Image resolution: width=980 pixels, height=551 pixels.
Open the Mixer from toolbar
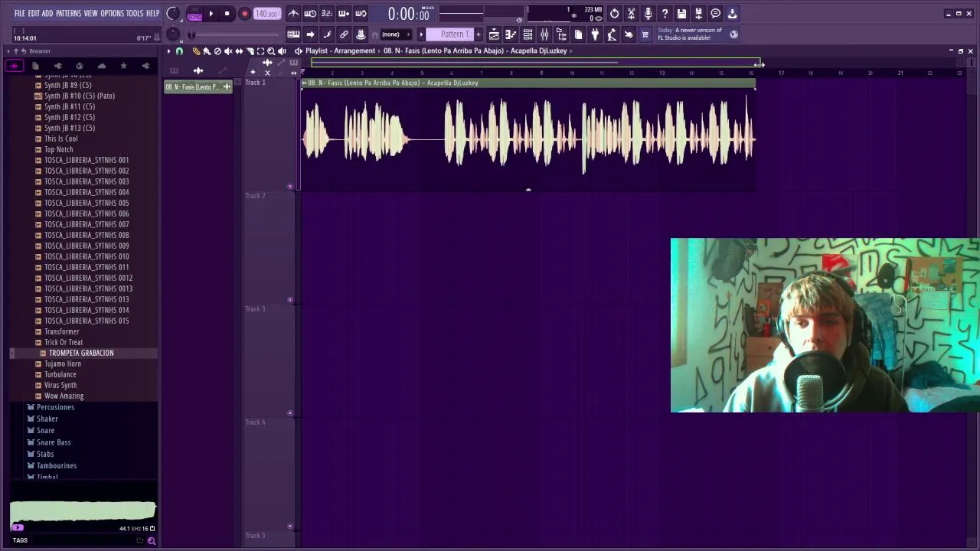click(x=544, y=34)
